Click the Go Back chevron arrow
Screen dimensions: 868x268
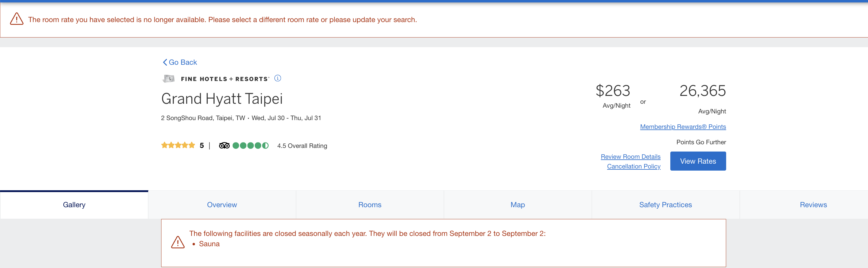coord(165,62)
